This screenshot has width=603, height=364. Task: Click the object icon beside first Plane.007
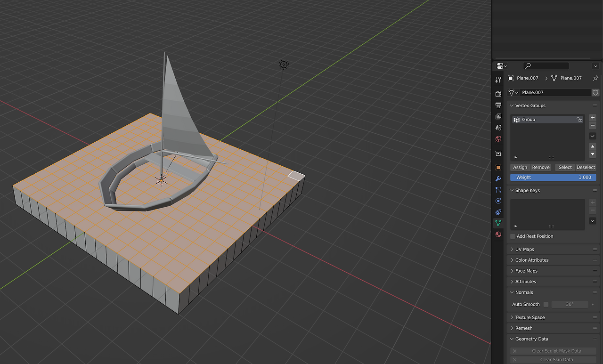(x=511, y=78)
